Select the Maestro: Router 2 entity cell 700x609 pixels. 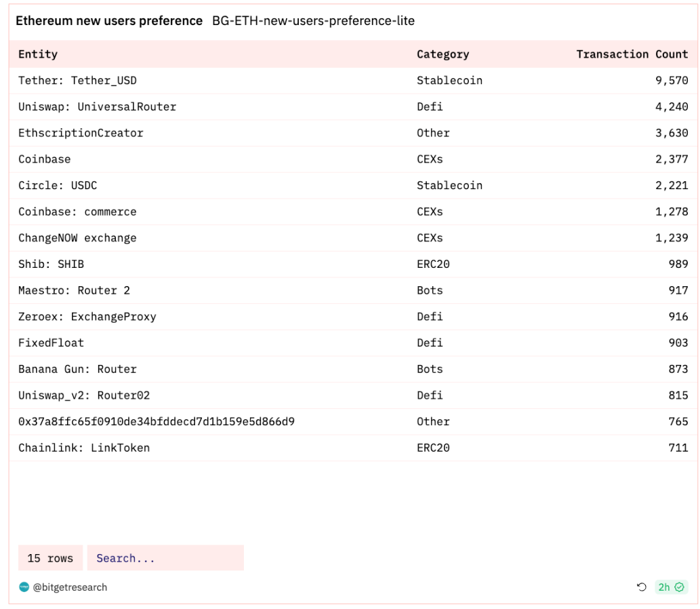click(x=74, y=290)
